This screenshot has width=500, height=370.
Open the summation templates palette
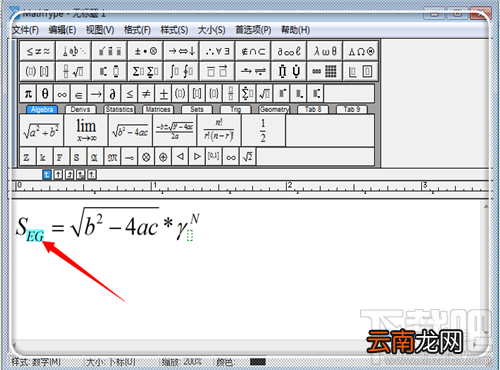click(x=146, y=71)
